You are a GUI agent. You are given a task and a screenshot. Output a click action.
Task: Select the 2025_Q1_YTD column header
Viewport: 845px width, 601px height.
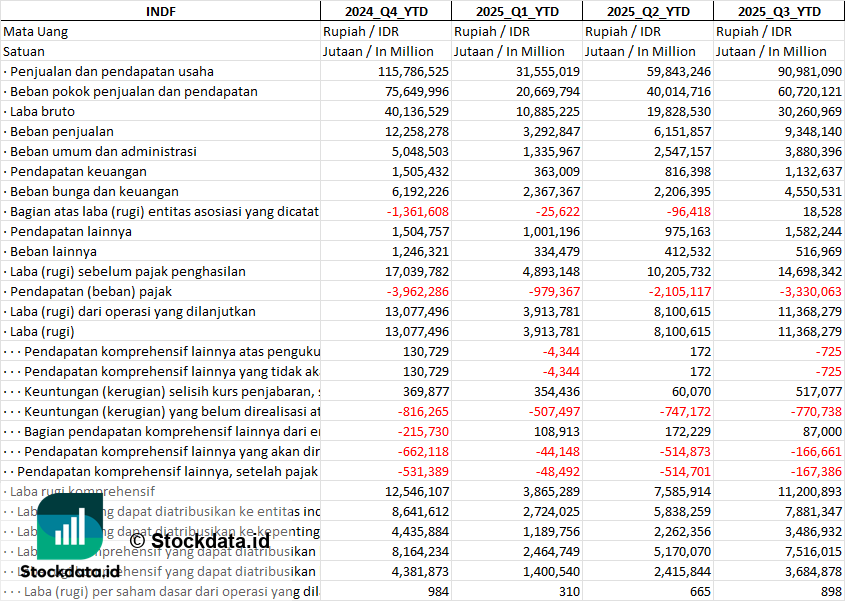point(517,11)
